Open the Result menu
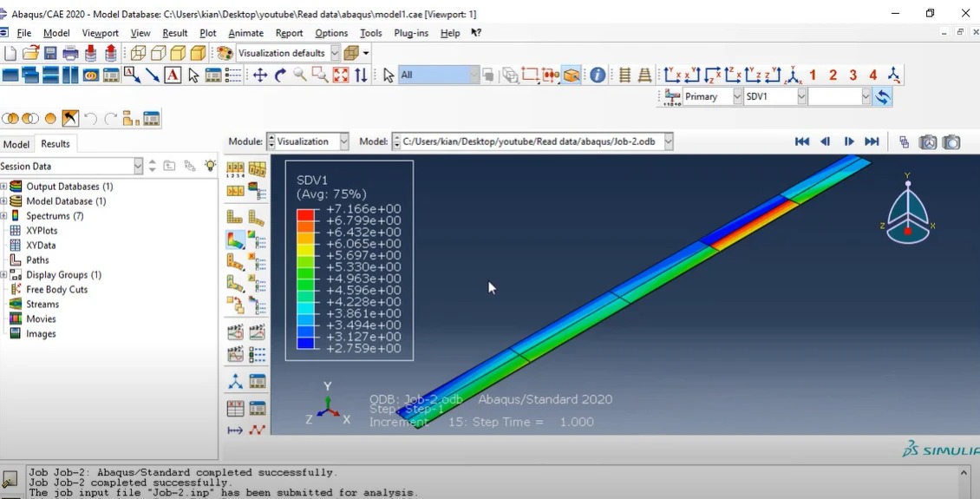 click(x=175, y=33)
